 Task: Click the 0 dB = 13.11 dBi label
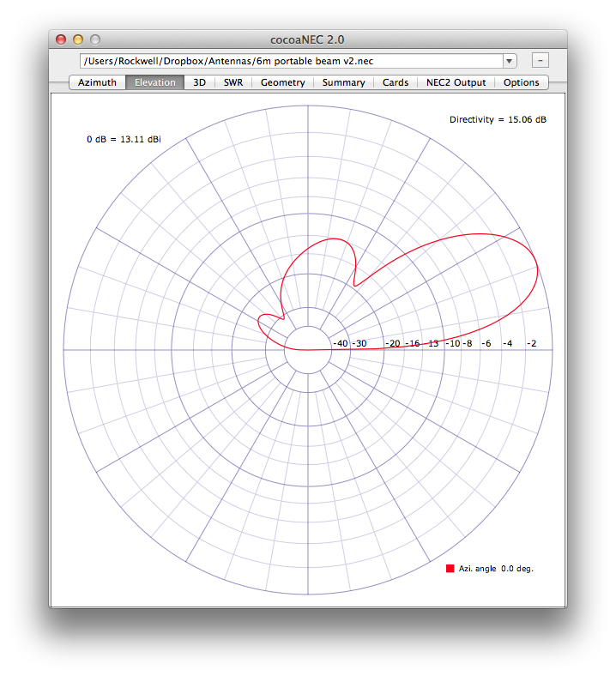[x=124, y=139]
